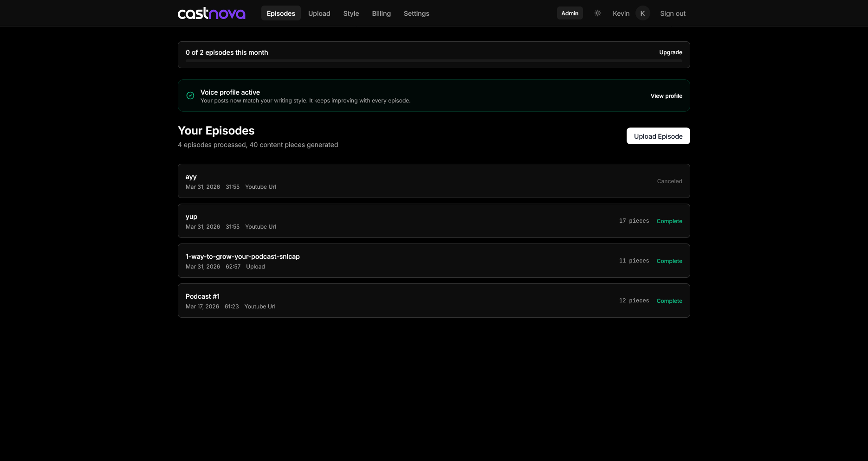
Task: Open View profile link
Action: pos(666,96)
